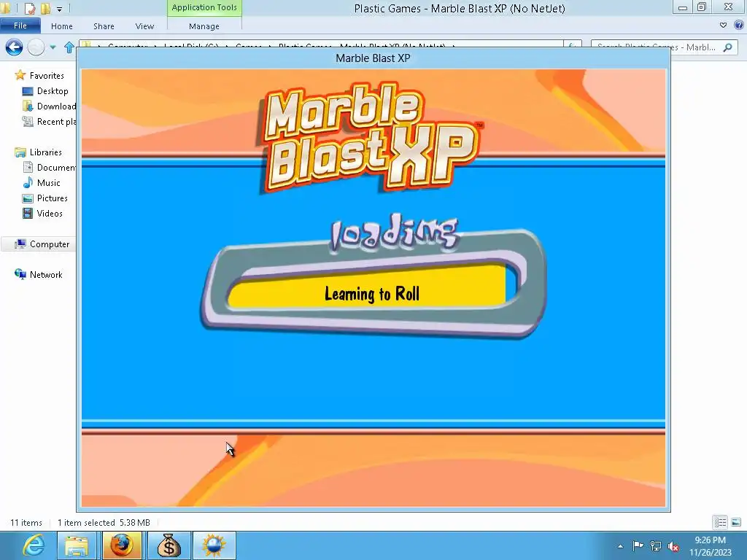Open the Videos library
This screenshot has width=747, height=560.
click(50, 214)
